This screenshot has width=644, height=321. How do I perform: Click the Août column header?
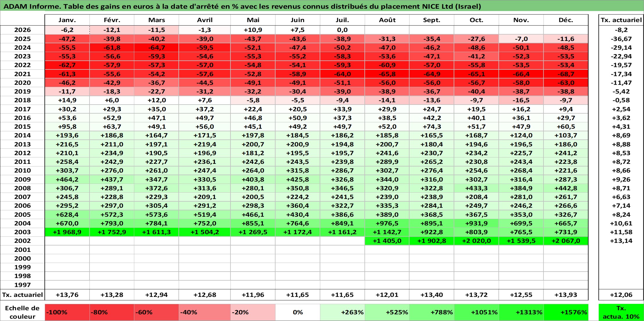387,20
